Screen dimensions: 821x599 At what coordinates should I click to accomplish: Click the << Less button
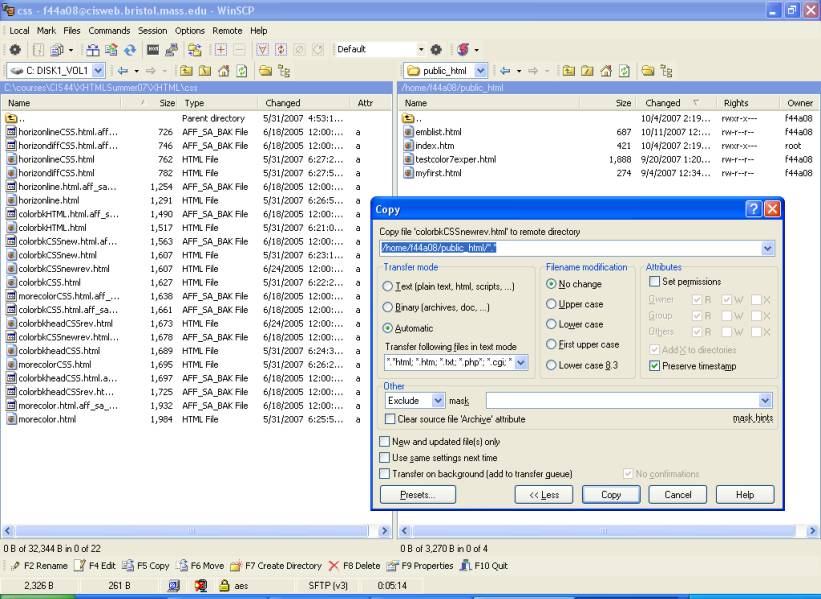[x=544, y=495]
